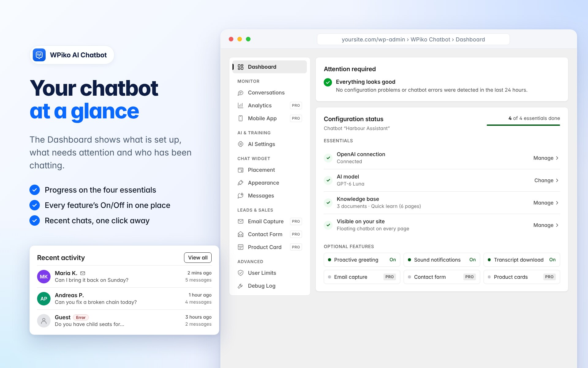Screen dimensions: 588x368
Task: Click the Debug Log wrench icon
Action: pos(240,286)
